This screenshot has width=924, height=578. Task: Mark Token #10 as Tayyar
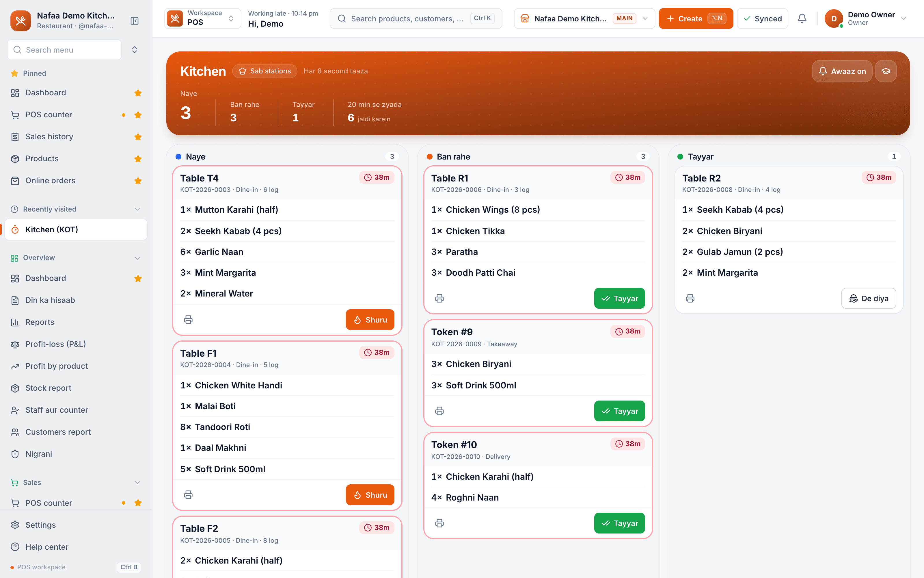619,523
